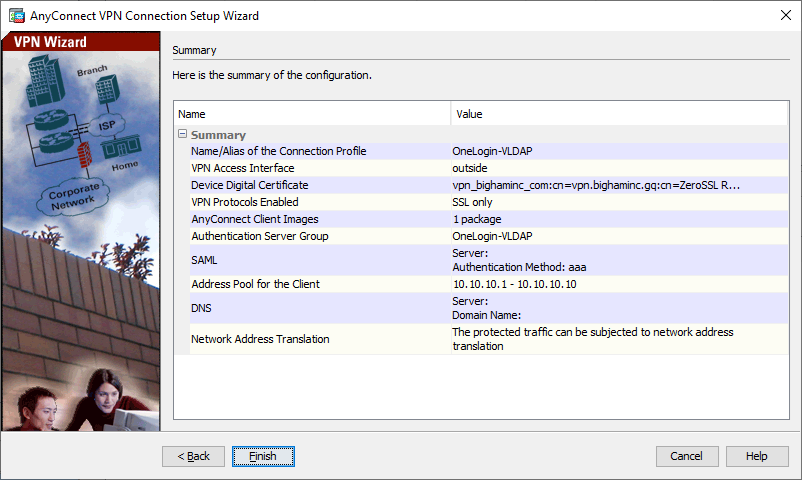Click Finish to complete the wizard
This screenshot has width=802, height=480.
click(x=263, y=456)
